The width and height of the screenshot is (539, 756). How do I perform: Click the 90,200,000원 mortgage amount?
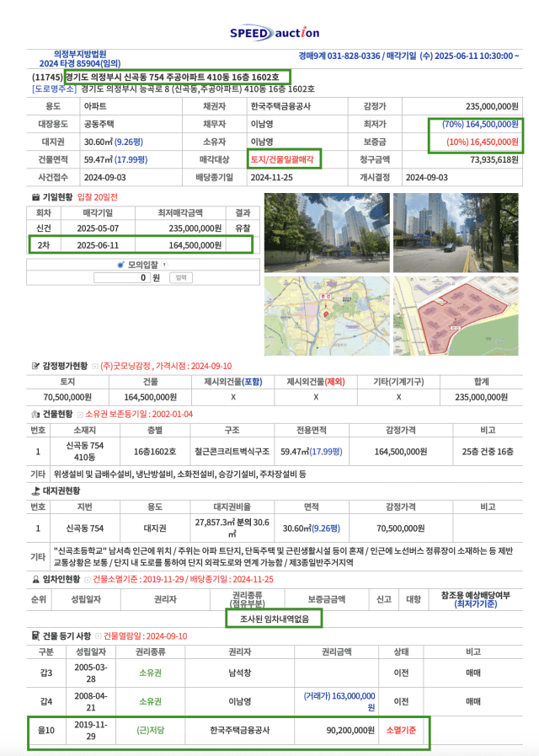pos(350,731)
